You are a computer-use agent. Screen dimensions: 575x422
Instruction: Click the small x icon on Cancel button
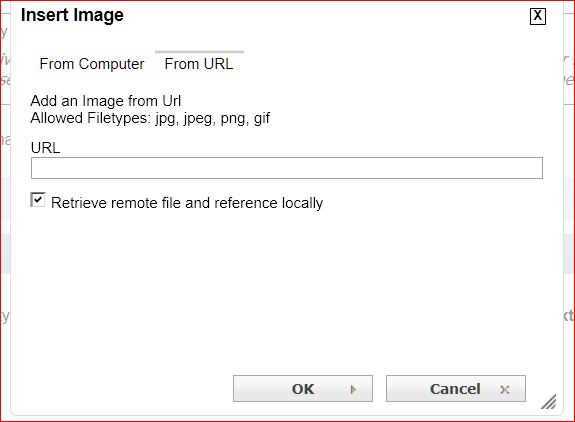pyautogui.click(x=505, y=390)
